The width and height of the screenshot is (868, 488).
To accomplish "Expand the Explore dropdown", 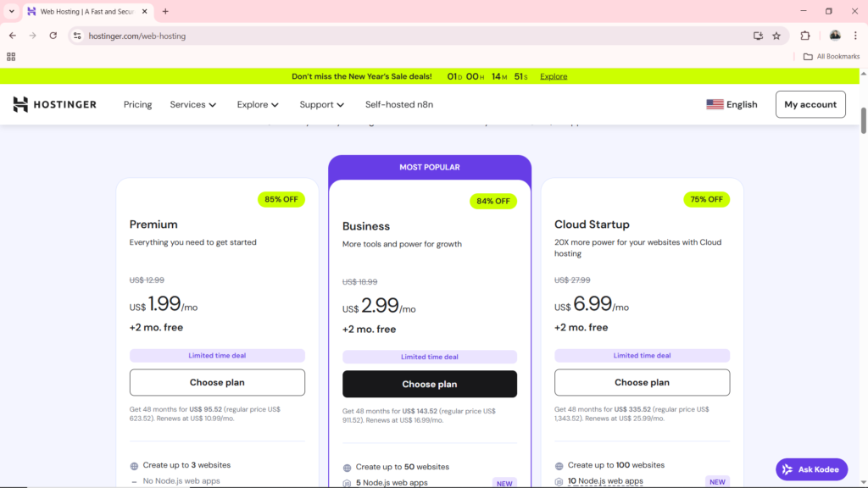I will 258,103.
